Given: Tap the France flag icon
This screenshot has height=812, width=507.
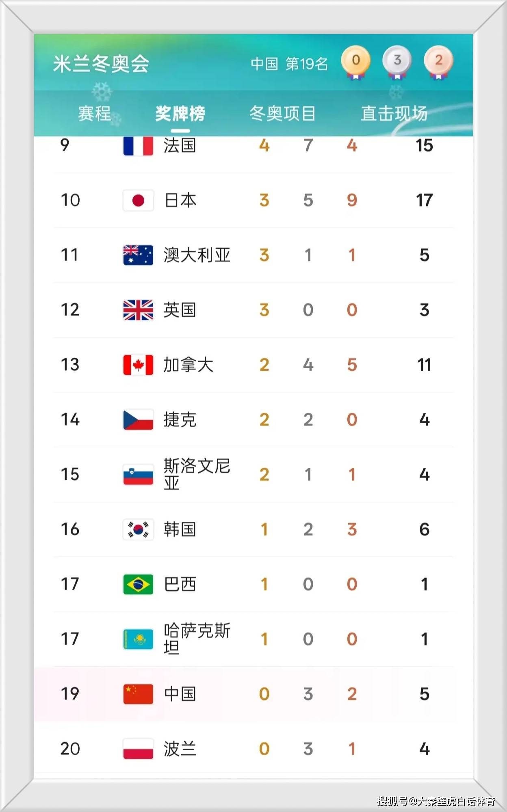Looking at the screenshot, I should [x=138, y=146].
